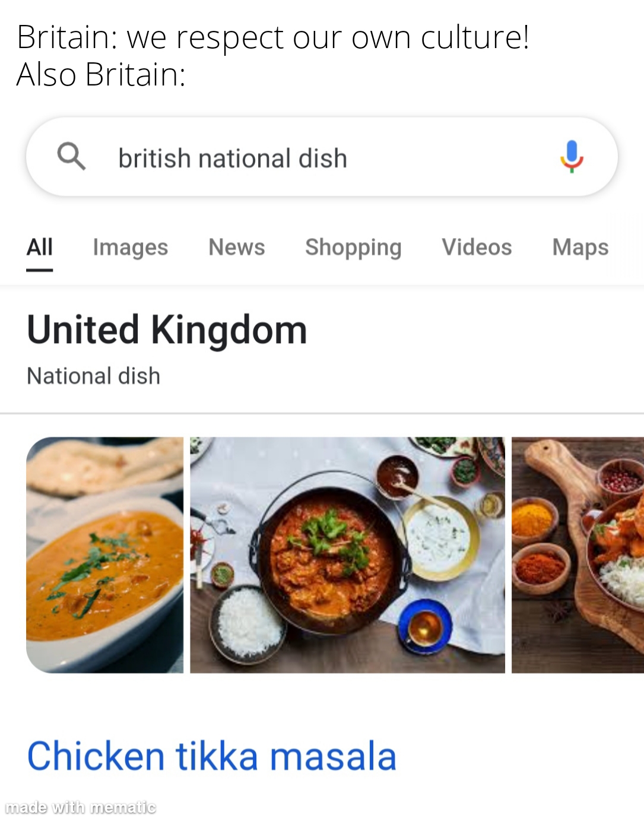This screenshot has width=644, height=821.
Task: Open the News tab
Action: (237, 248)
